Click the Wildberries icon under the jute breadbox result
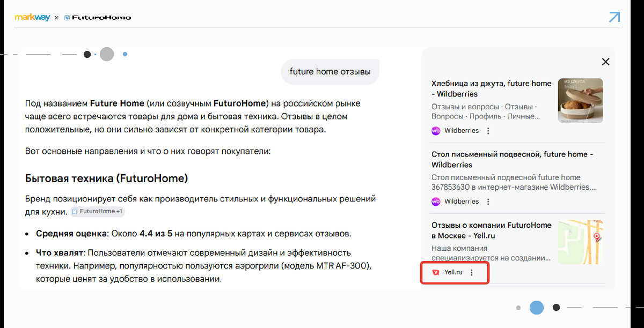The image size is (644, 328). click(x=436, y=131)
